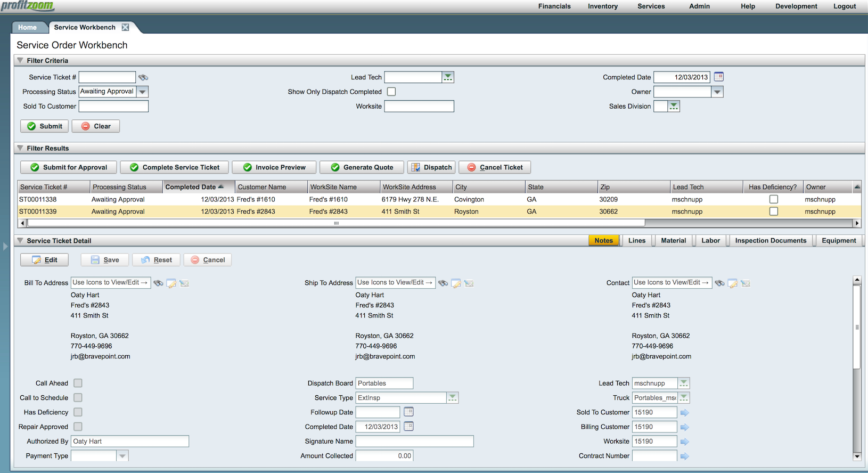Image resolution: width=868 pixels, height=473 pixels.
Task: Click the Submit filter button
Action: click(45, 126)
